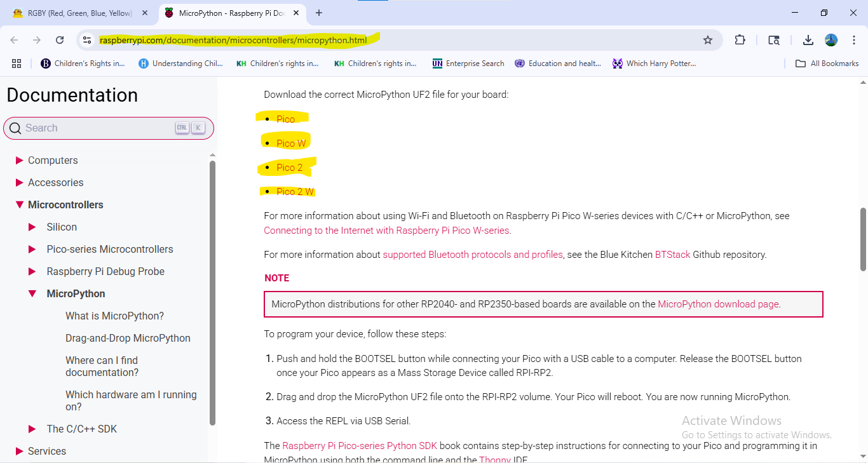Open What is MicroPython? in sidebar
Screen dimensions: 868x463
click(114, 316)
